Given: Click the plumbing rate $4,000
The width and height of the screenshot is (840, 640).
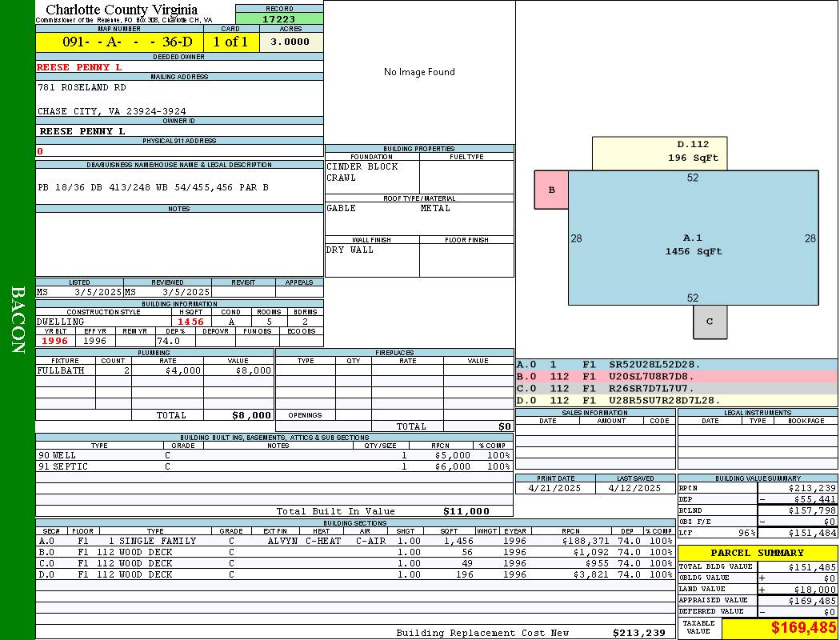Looking at the screenshot, I should pos(183,370).
